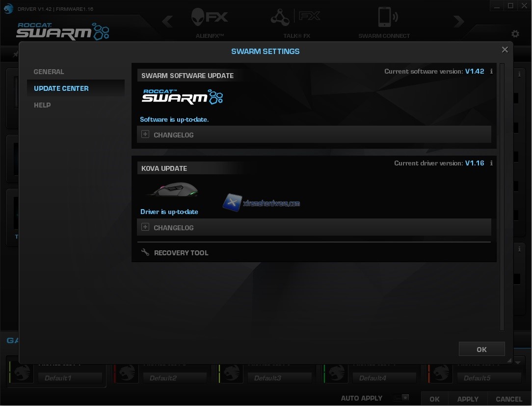Click info icon next to driver version V1.16

[x=491, y=163]
